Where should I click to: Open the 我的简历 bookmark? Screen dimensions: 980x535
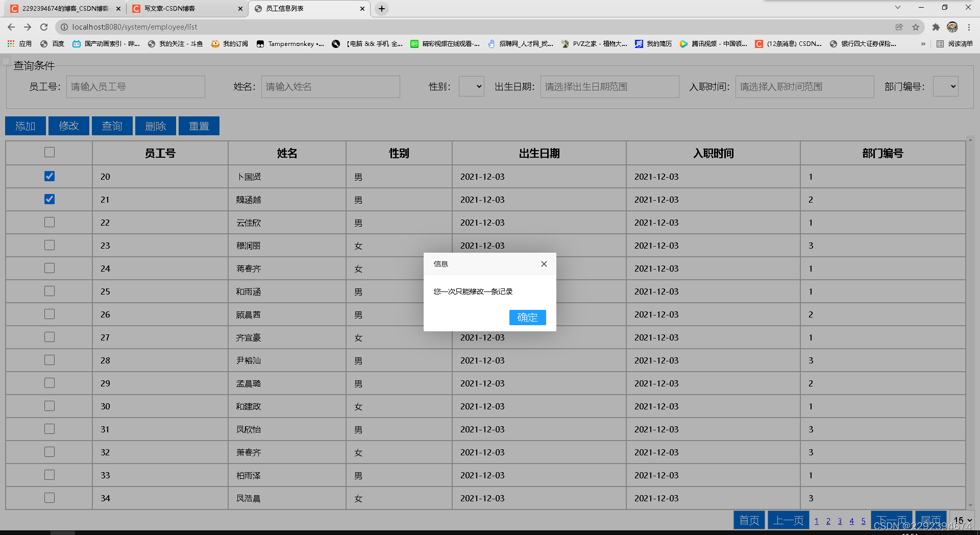(x=653, y=44)
